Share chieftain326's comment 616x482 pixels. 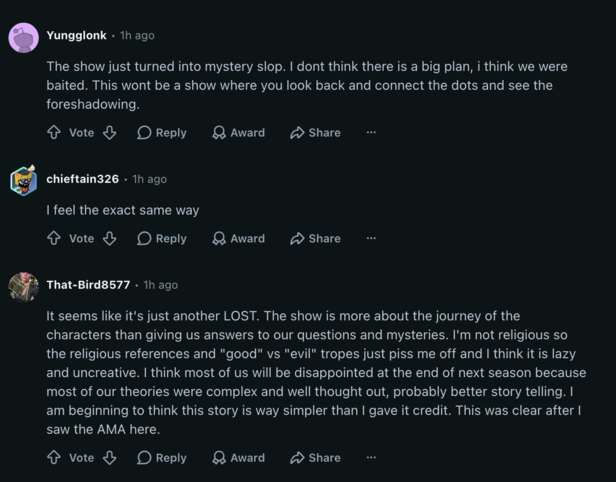(x=315, y=238)
